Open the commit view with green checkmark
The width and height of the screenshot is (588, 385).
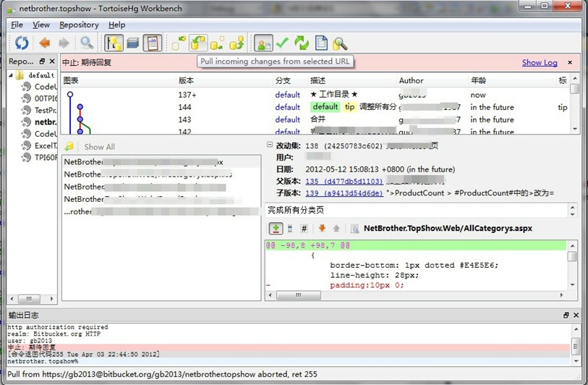tap(282, 43)
